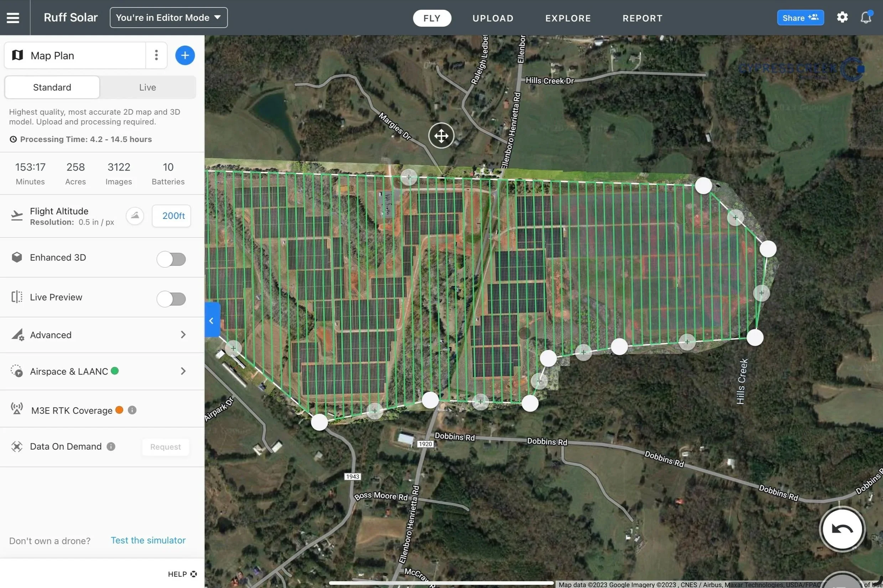Switch to Live plan mode
Screen dimensions: 883x588
[147, 87]
